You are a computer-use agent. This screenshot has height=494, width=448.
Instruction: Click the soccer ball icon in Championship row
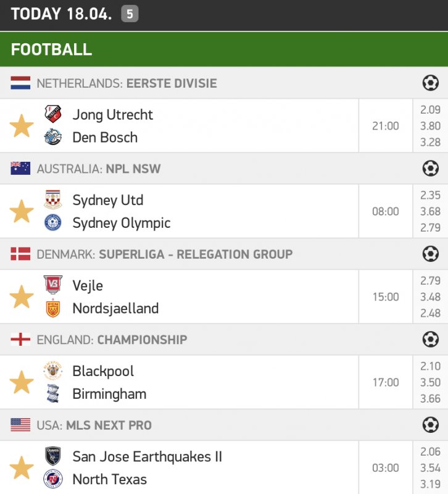pos(430,339)
